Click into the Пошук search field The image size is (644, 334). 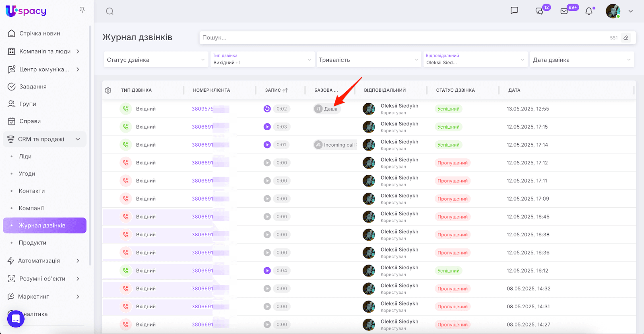(x=402, y=38)
